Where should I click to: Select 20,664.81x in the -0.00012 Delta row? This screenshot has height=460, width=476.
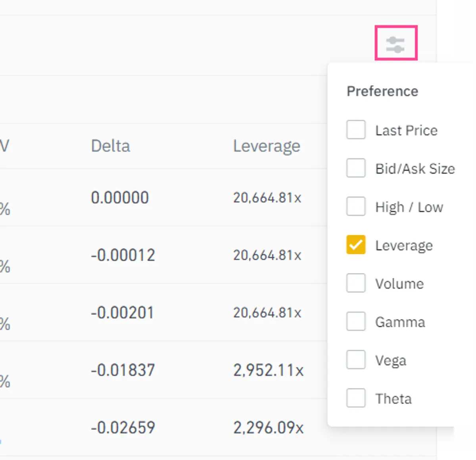click(267, 255)
